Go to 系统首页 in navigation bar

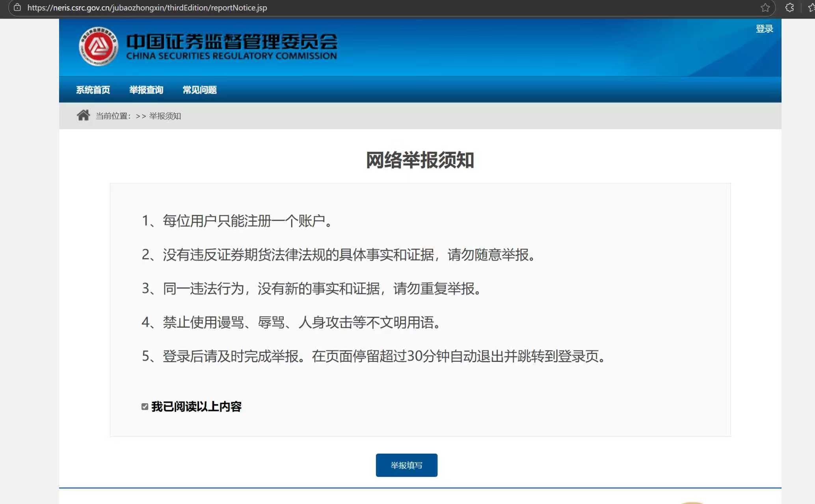point(93,90)
